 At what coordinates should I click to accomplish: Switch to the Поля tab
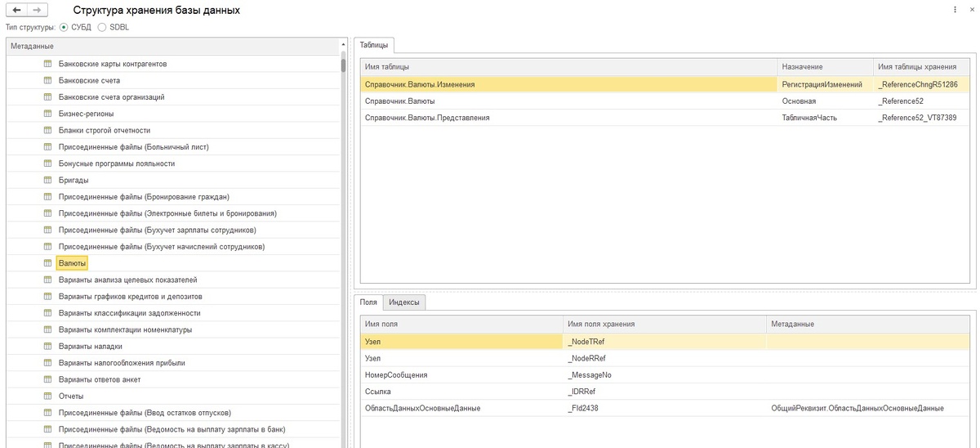click(368, 302)
